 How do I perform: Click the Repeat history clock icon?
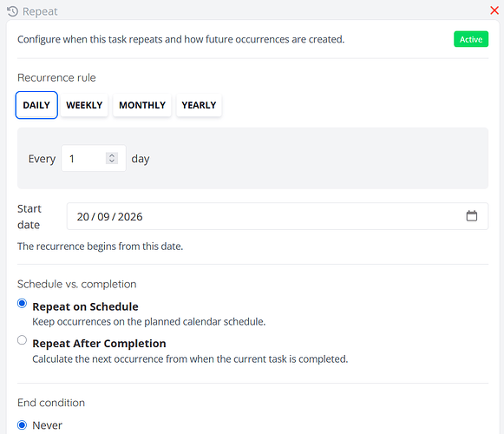[12, 11]
